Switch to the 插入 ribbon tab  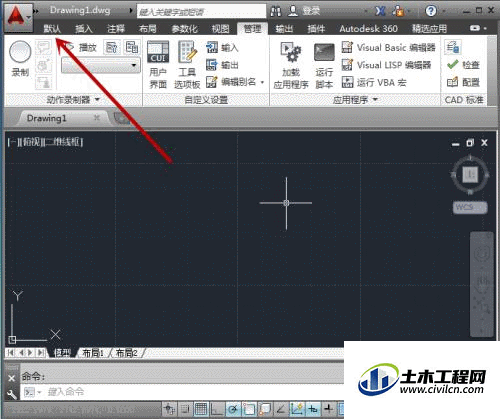point(84,29)
